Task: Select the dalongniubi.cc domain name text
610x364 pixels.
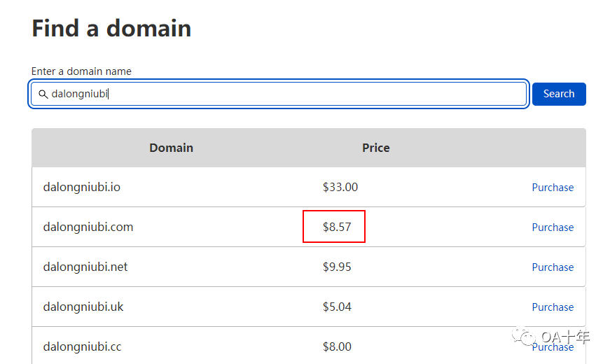Action: (83, 347)
